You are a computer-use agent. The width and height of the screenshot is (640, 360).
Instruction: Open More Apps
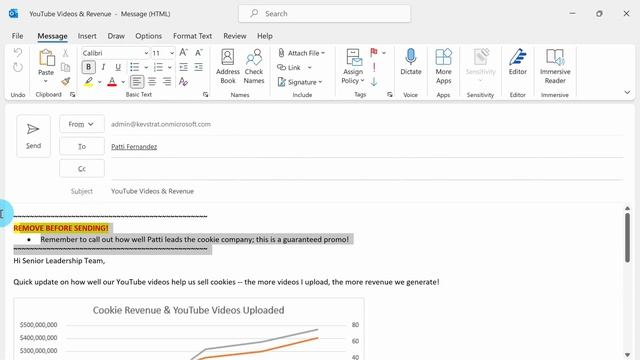443,67
